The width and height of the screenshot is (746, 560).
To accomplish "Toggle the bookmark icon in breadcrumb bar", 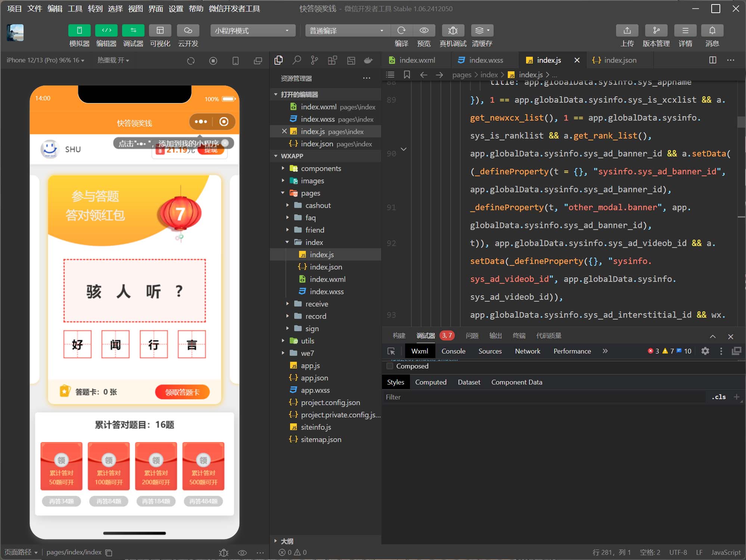I will pos(407,75).
